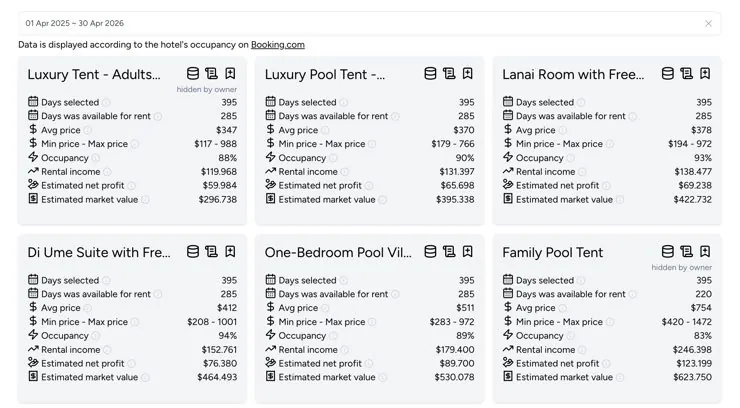The image size is (740, 408).
Task: Open the Family Pool Tent title
Action: tap(552, 252)
